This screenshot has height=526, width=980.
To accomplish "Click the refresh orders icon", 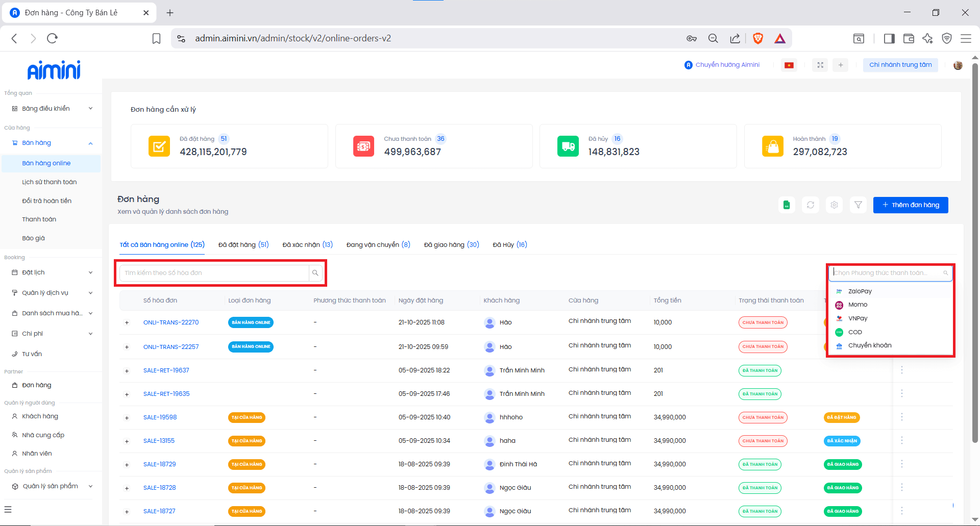I will [x=811, y=205].
